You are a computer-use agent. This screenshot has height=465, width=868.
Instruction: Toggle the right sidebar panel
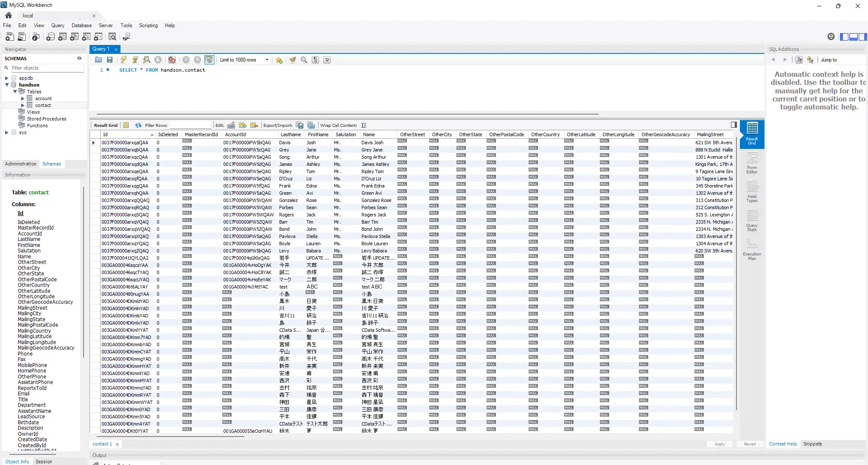(862, 37)
